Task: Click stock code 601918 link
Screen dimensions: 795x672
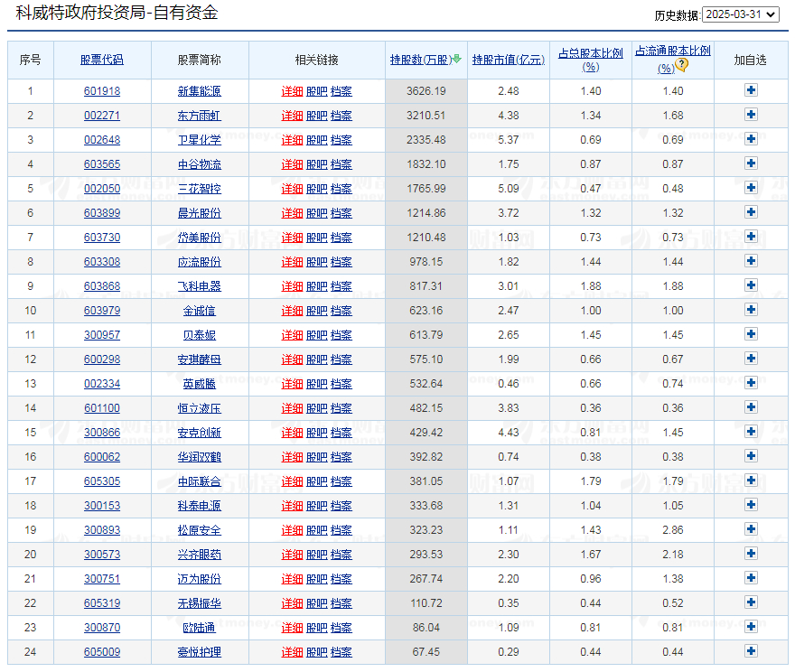Action: pyautogui.click(x=100, y=91)
